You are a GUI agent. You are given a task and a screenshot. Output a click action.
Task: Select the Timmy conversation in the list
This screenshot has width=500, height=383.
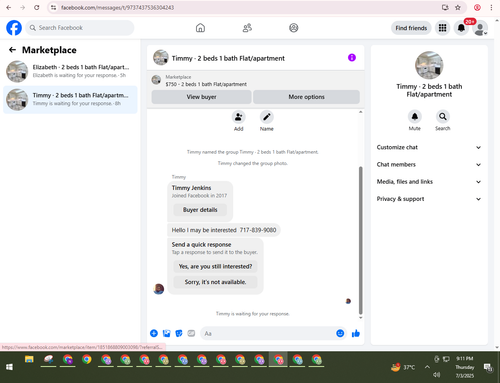[70, 99]
